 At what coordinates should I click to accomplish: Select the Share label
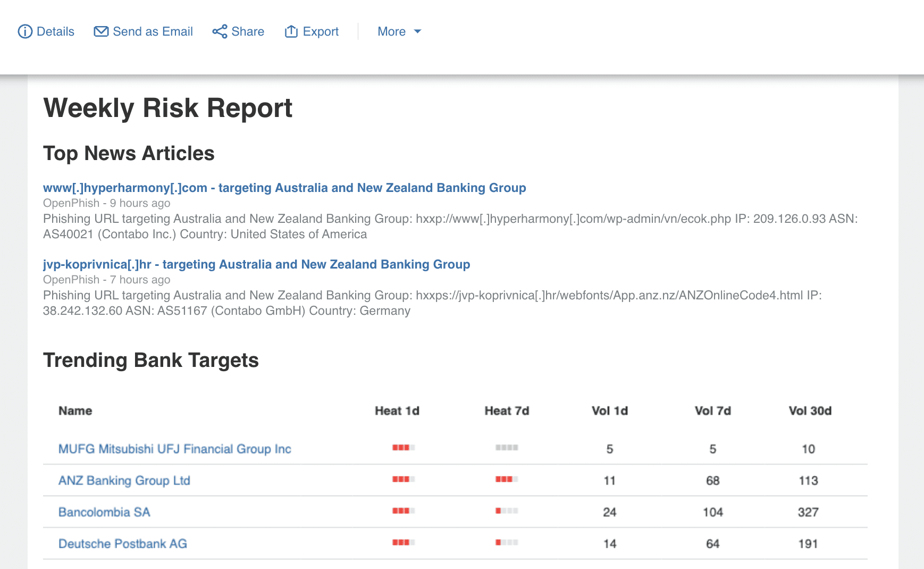click(248, 31)
